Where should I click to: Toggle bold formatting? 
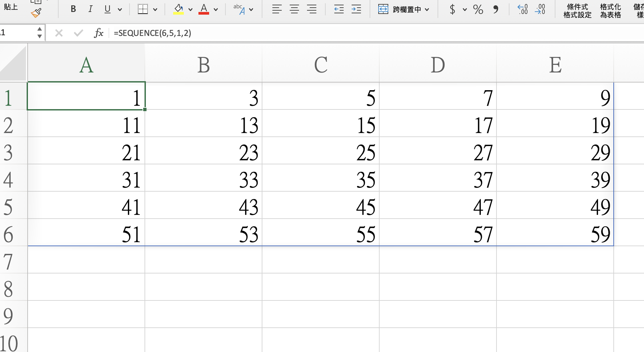point(73,9)
